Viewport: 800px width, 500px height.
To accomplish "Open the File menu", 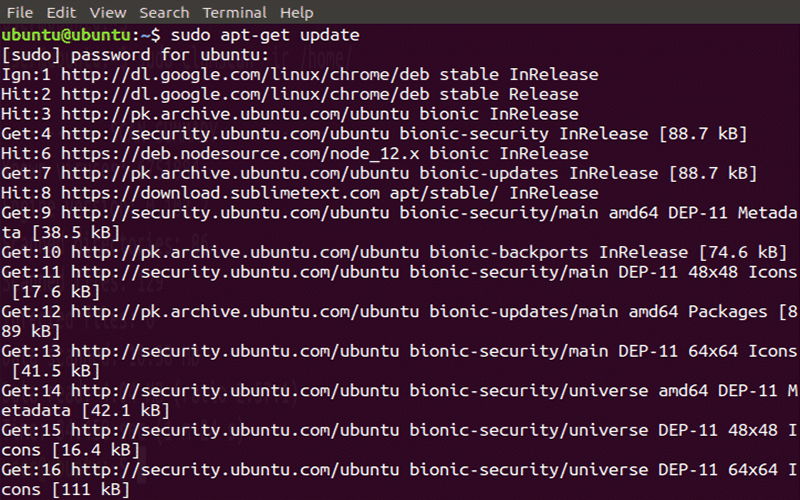I will [x=20, y=13].
